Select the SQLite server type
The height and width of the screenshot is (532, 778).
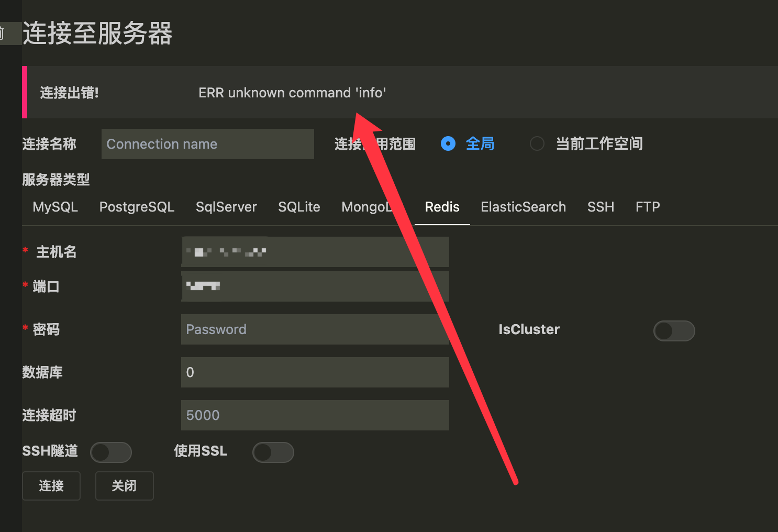[x=299, y=207]
